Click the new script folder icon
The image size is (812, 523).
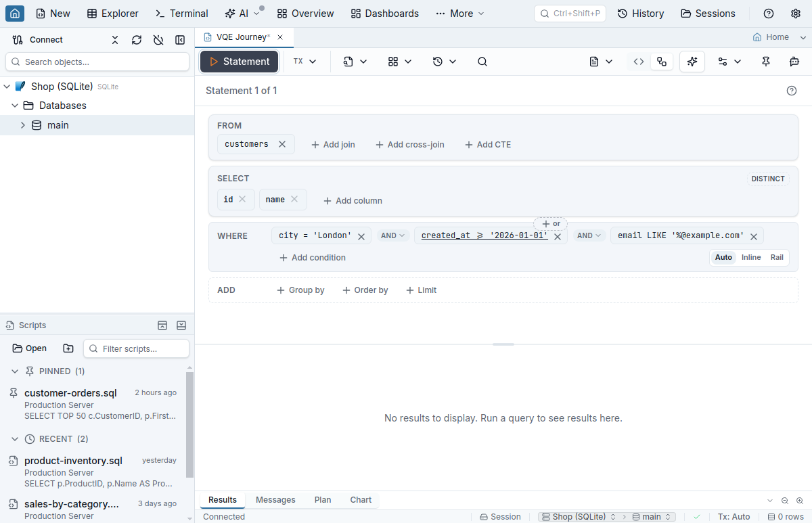[68, 348]
